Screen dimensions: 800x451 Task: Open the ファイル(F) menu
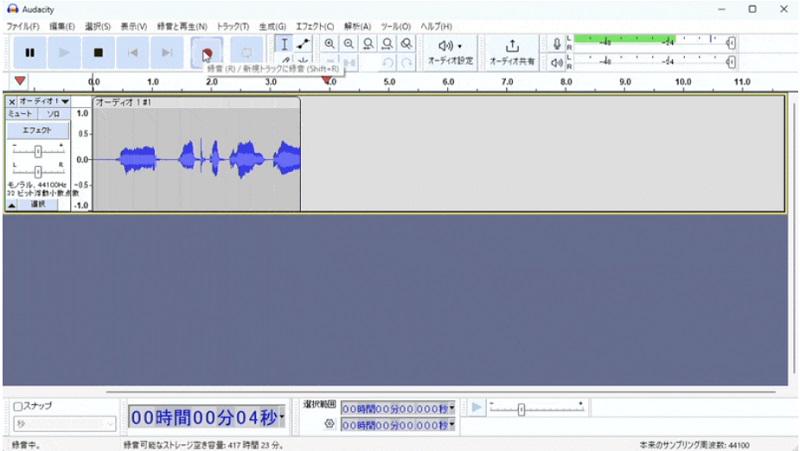23,25
